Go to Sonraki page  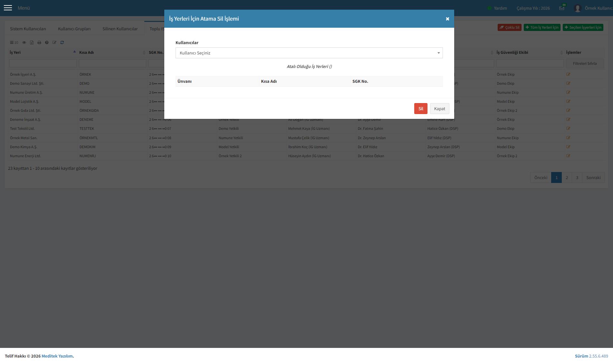click(593, 177)
